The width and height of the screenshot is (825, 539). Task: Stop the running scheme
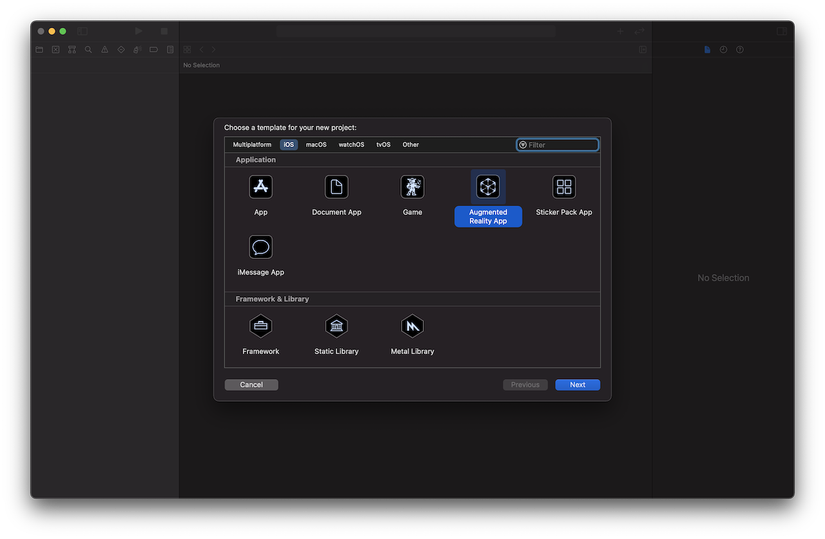[164, 31]
